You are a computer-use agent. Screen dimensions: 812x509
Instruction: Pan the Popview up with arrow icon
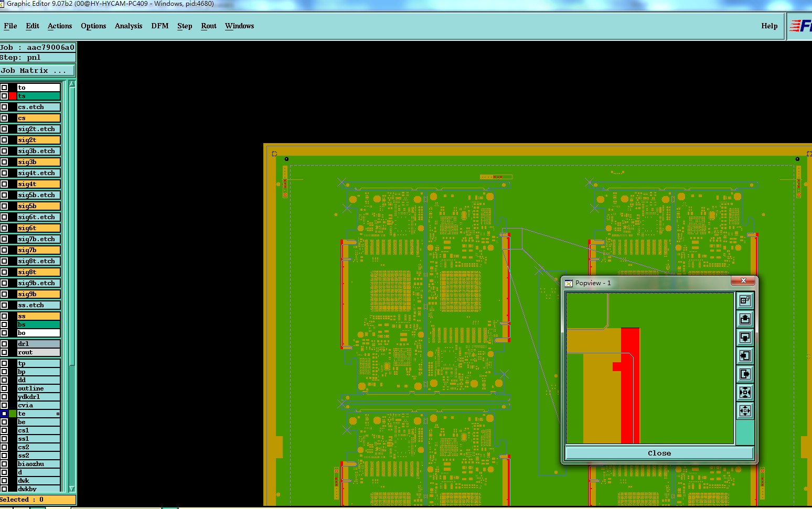click(745, 319)
